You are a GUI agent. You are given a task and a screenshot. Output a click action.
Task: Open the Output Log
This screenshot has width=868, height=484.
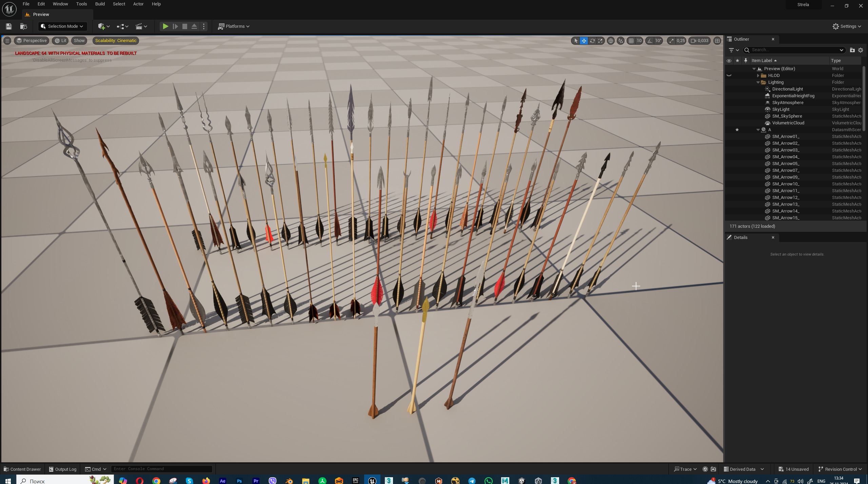[x=63, y=469]
